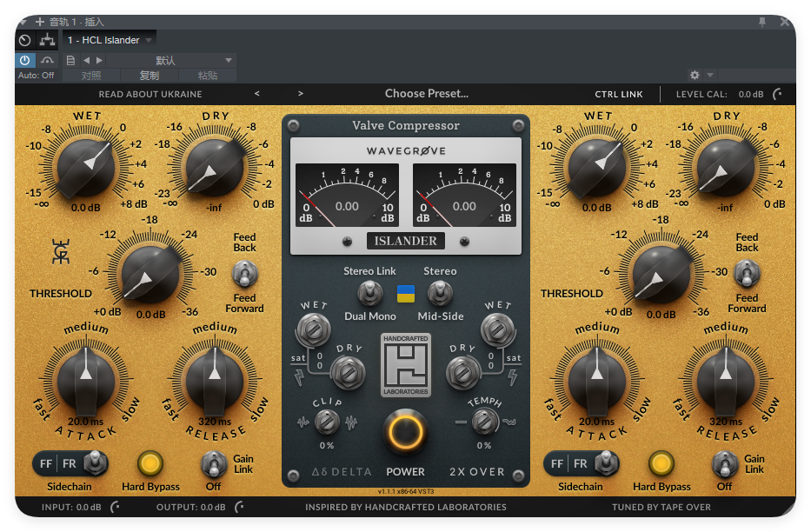Click the left VU meter display

347,195
